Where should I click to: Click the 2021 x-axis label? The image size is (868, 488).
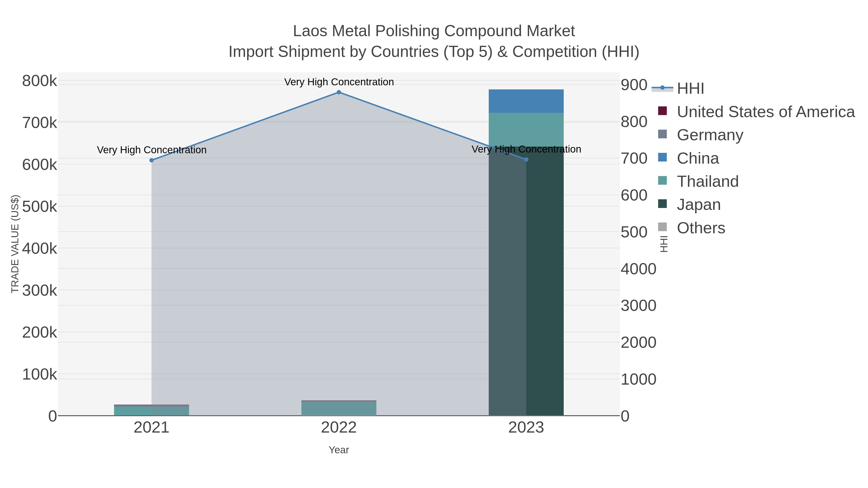152,428
